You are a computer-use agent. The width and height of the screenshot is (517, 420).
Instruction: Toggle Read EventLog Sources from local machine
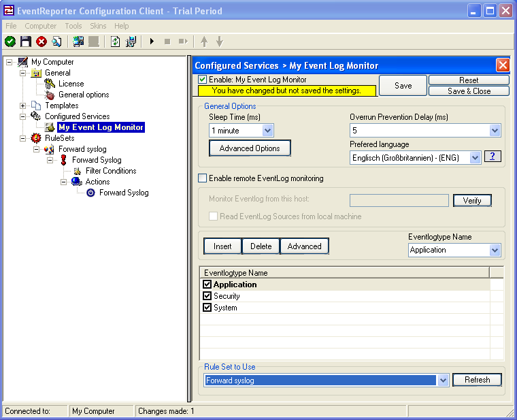214,216
